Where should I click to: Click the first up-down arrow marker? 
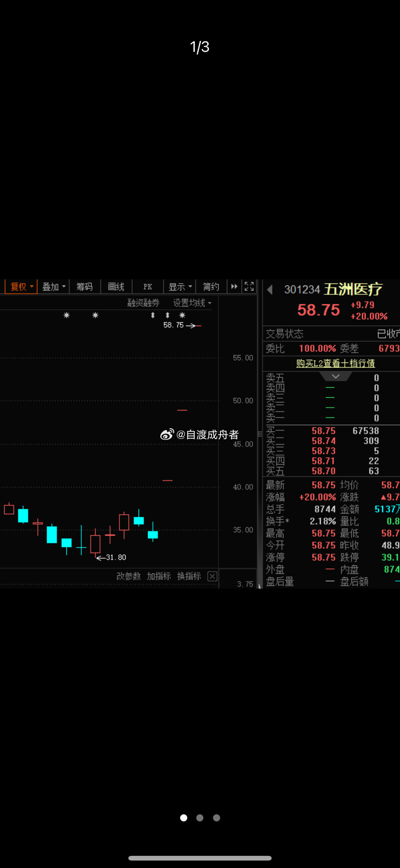(153, 315)
